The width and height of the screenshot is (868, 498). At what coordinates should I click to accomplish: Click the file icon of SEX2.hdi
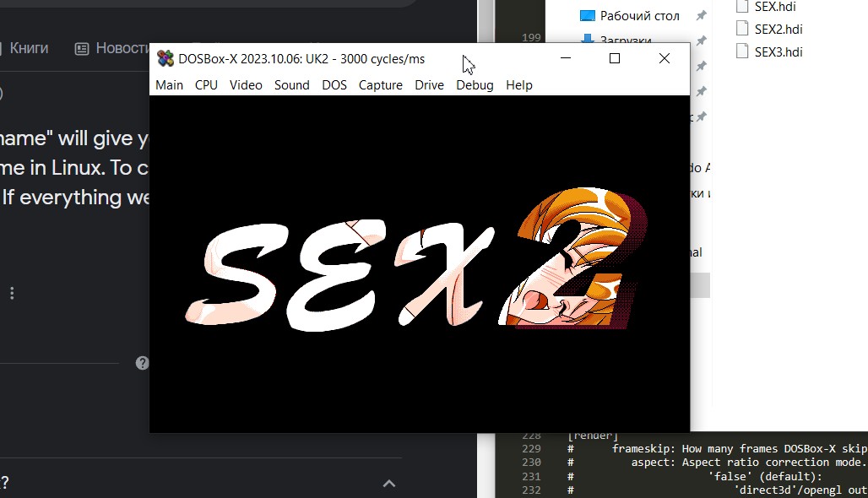pos(742,28)
